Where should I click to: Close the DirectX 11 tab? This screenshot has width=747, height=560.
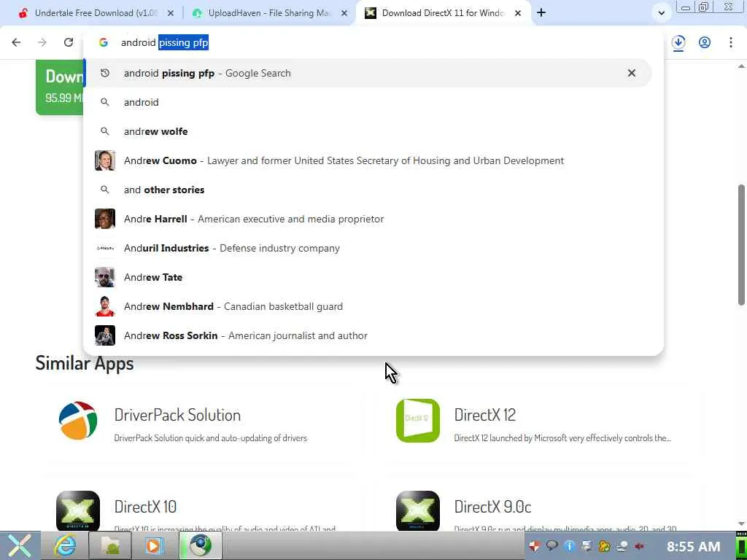pyautogui.click(x=518, y=13)
